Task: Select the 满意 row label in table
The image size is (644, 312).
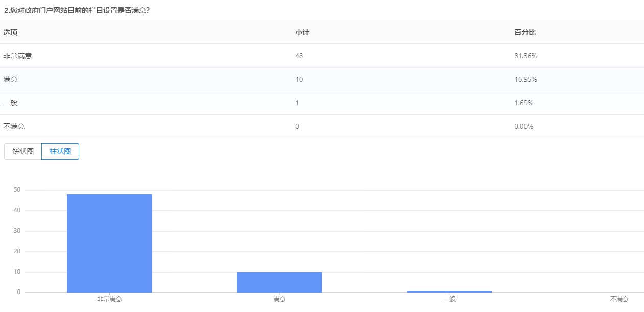Action: point(11,79)
